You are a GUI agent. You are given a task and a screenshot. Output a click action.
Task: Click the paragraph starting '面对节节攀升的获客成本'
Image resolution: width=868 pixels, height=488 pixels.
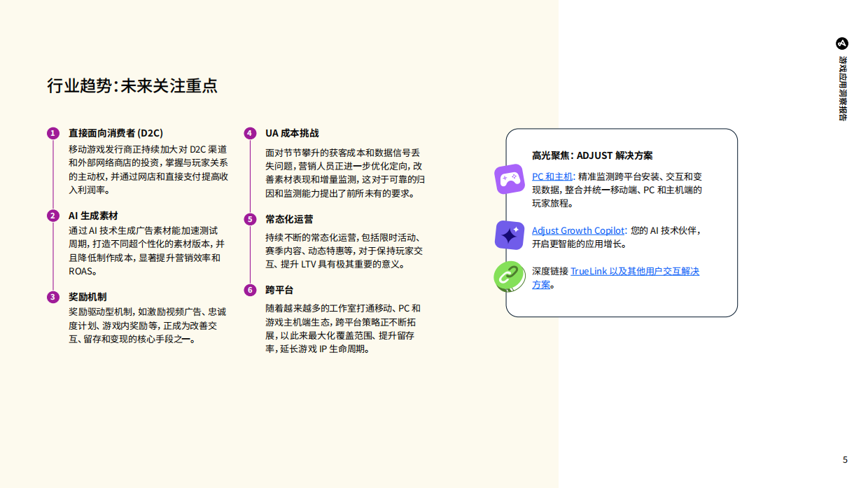[x=345, y=173]
